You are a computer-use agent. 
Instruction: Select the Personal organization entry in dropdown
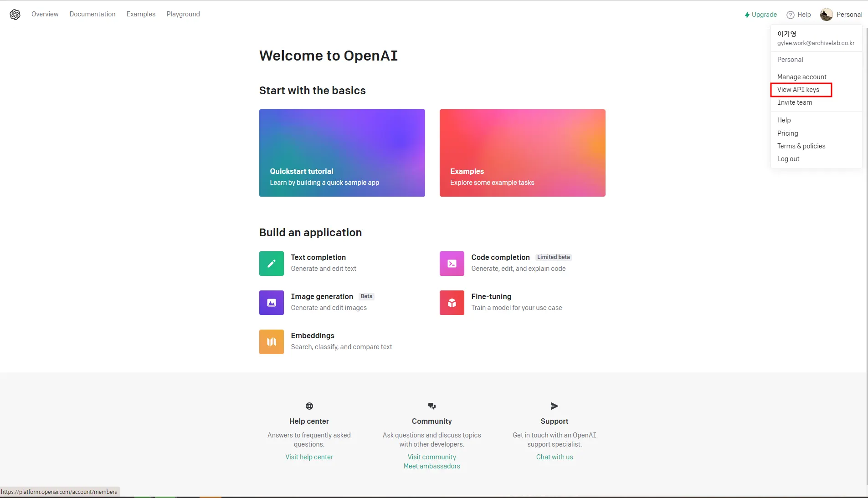tap(791, 60)
